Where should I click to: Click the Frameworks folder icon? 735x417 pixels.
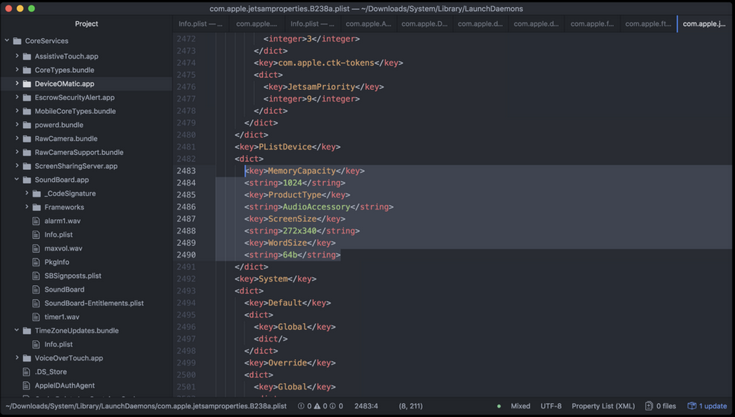click(x=37, y=207)
